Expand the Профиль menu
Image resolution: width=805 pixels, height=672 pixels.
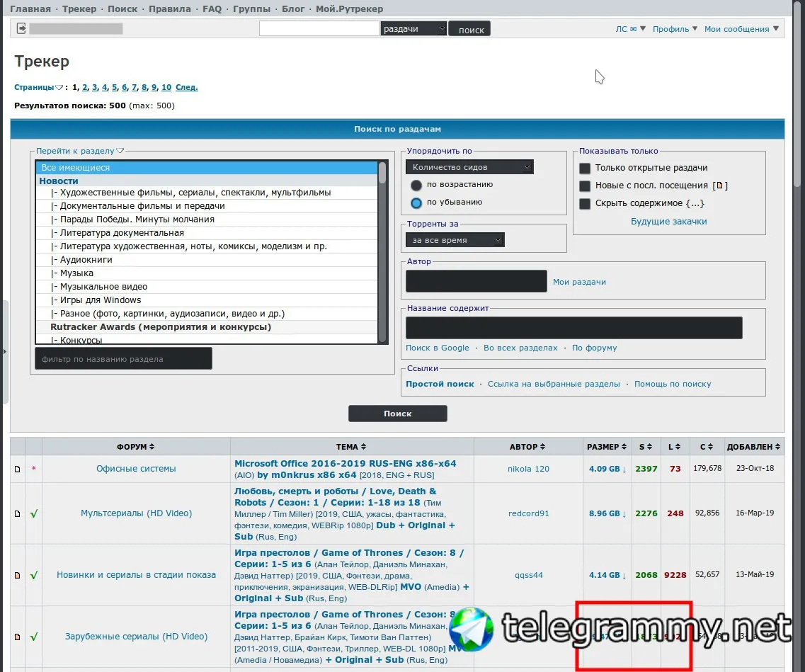(x=675, y=29)
